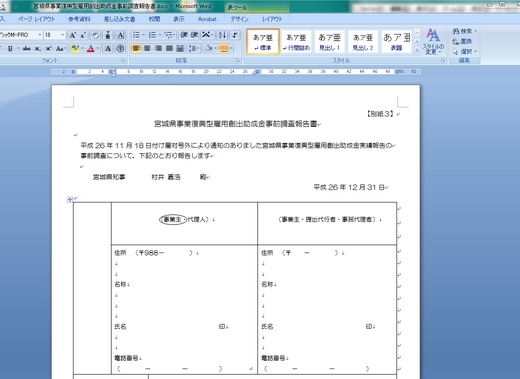
Task: Apply character border icon
Action: [x=121, y=35]
